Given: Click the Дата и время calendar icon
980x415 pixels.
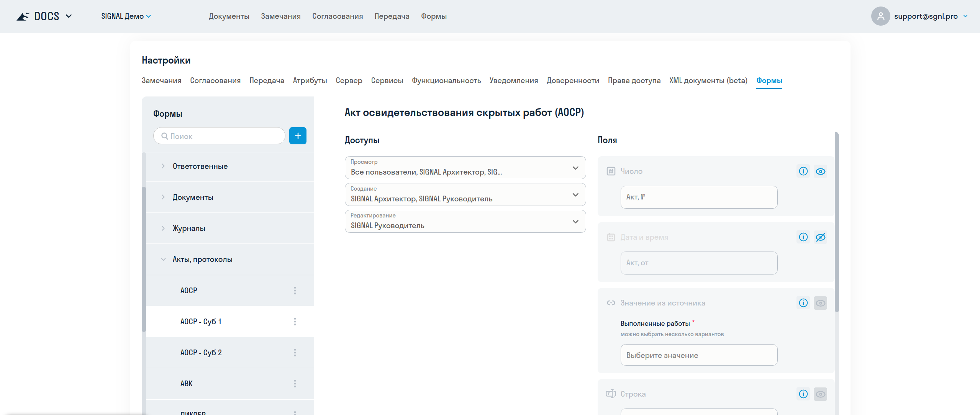Looking at the screenshot, I should click(611, 237).
